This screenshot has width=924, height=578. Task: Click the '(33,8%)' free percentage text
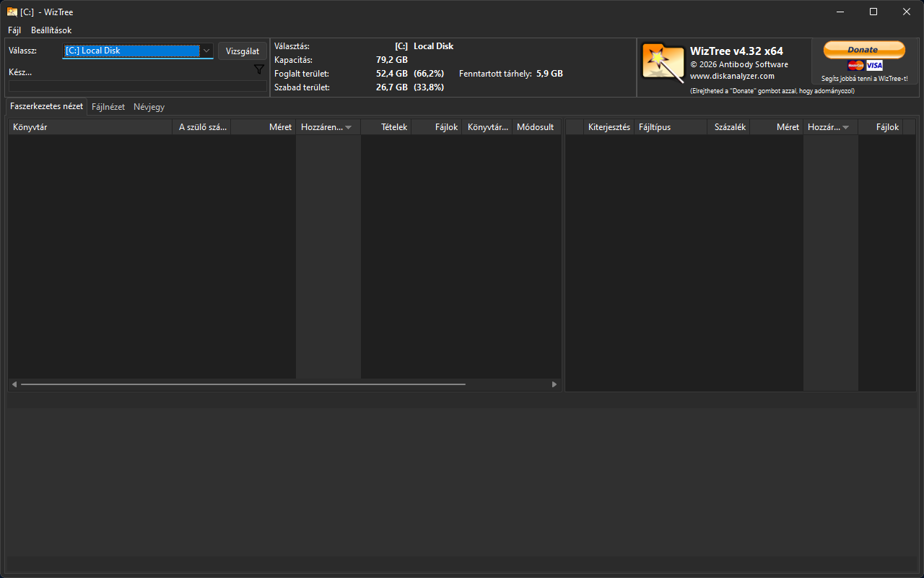pyautogui.click(x=429, y=87)
